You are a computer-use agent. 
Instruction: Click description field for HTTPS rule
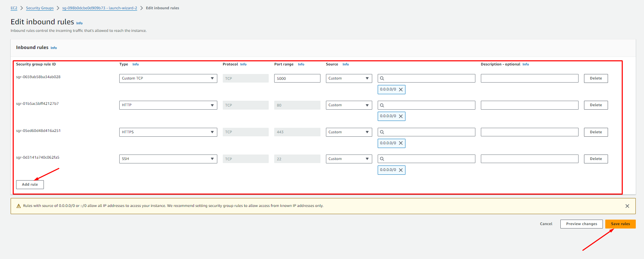[x=530, y=132]
